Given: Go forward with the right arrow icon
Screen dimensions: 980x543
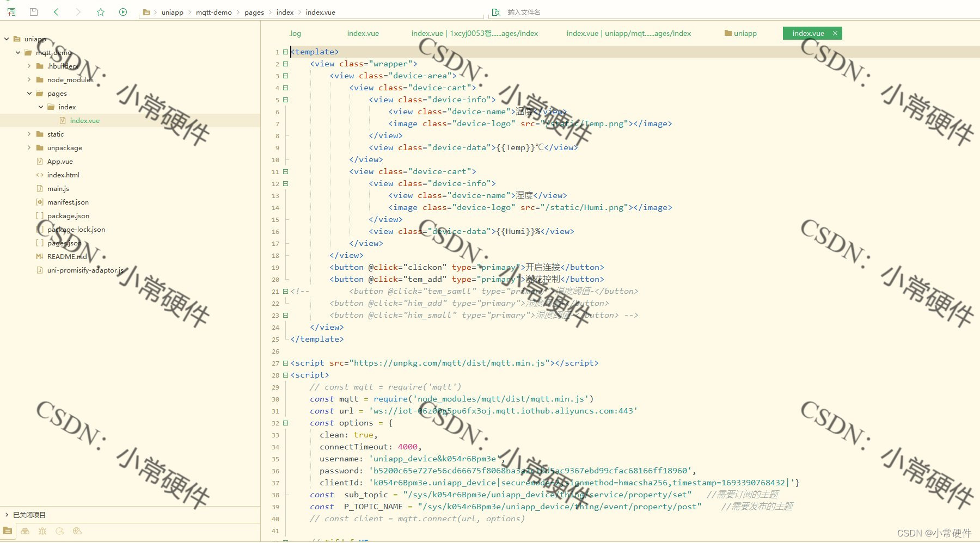Looking at the screenshot, I should [x=78, y=12].
